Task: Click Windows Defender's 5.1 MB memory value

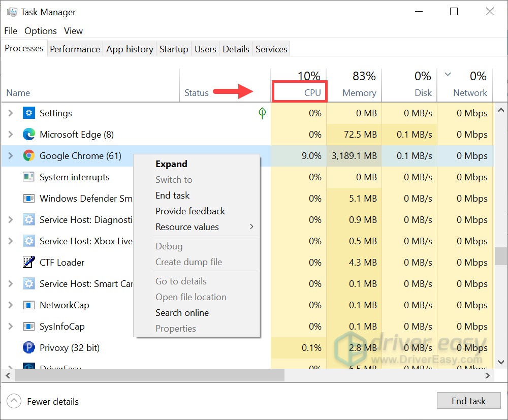Action: click(x=363, y=199)
